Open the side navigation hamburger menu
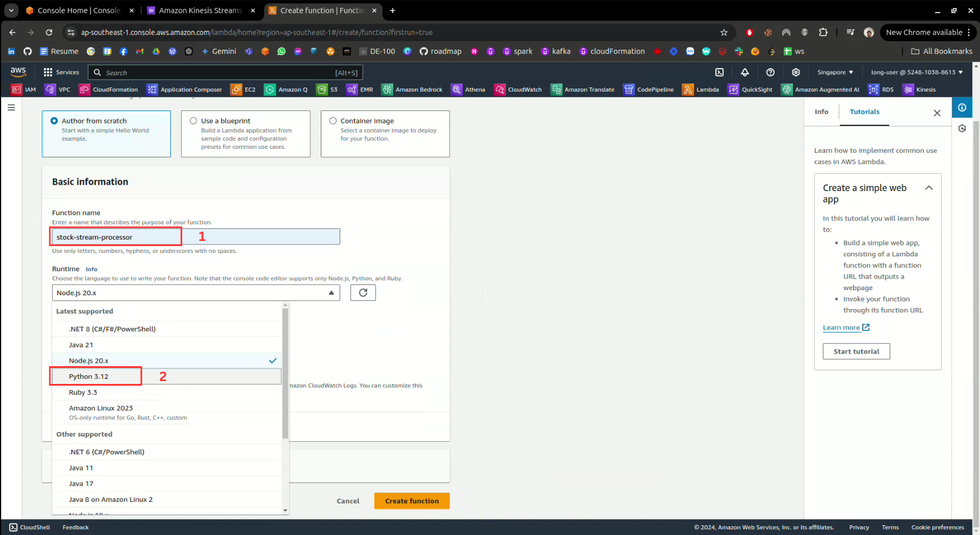The image size is (980, 535). [x=11, y=108]
